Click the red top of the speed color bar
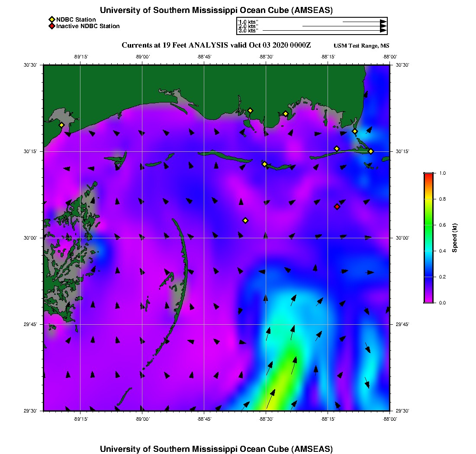Viewport: 476px width, 454px height. [428, 175]
